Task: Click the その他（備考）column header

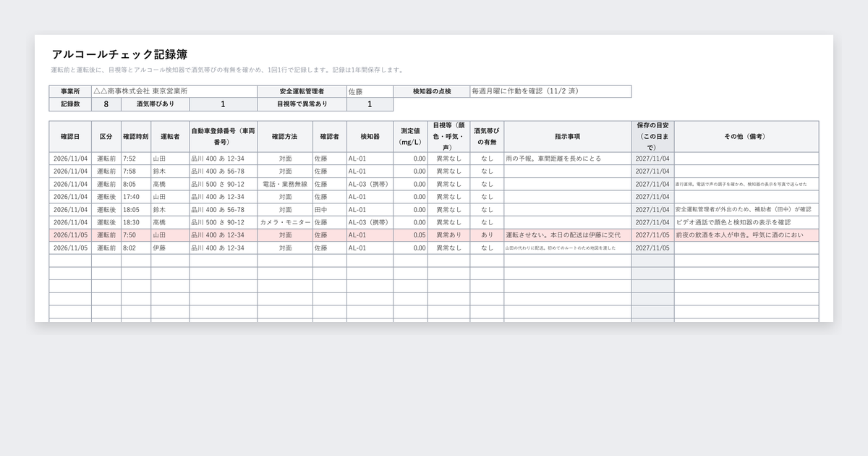Action: 746,137
